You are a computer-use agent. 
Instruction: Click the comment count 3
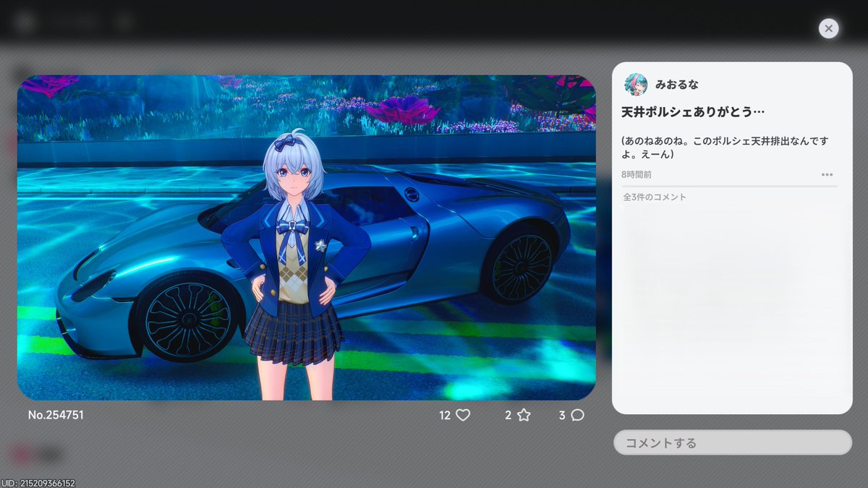[562, 415]
